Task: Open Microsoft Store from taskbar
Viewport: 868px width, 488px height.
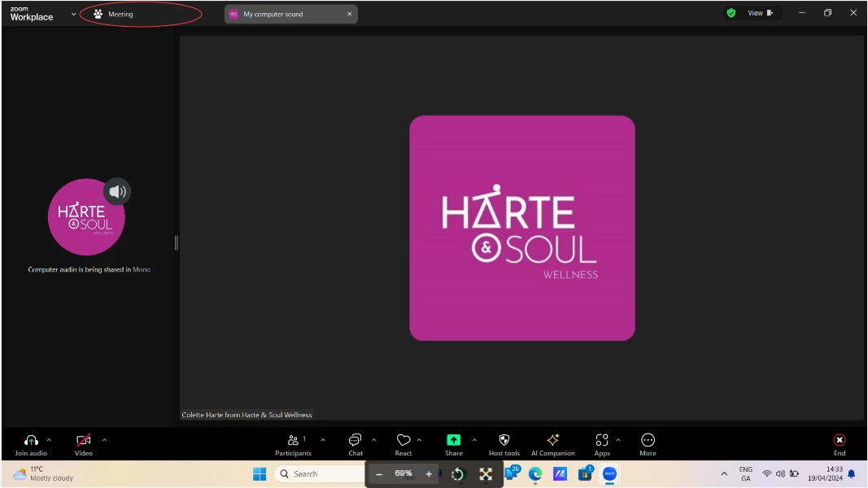Action: click(x=585, y=473)
